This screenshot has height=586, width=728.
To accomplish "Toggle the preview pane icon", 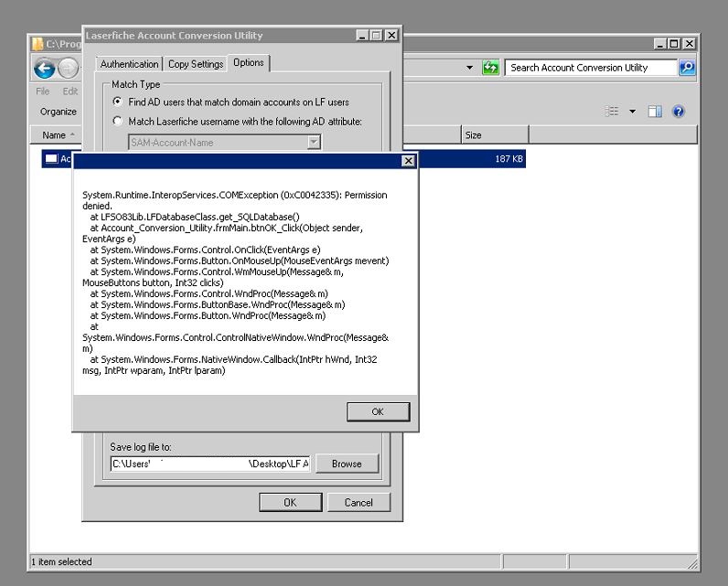I will 655,112.
